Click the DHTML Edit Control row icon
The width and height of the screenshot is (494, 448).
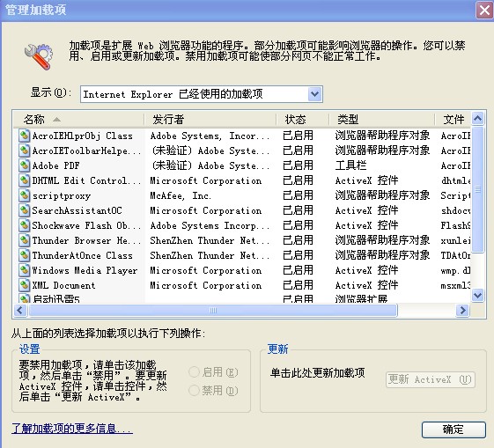point(24,180)
